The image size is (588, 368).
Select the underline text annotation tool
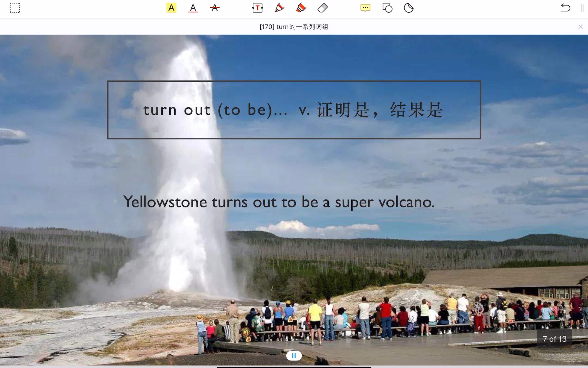(193, 8)
